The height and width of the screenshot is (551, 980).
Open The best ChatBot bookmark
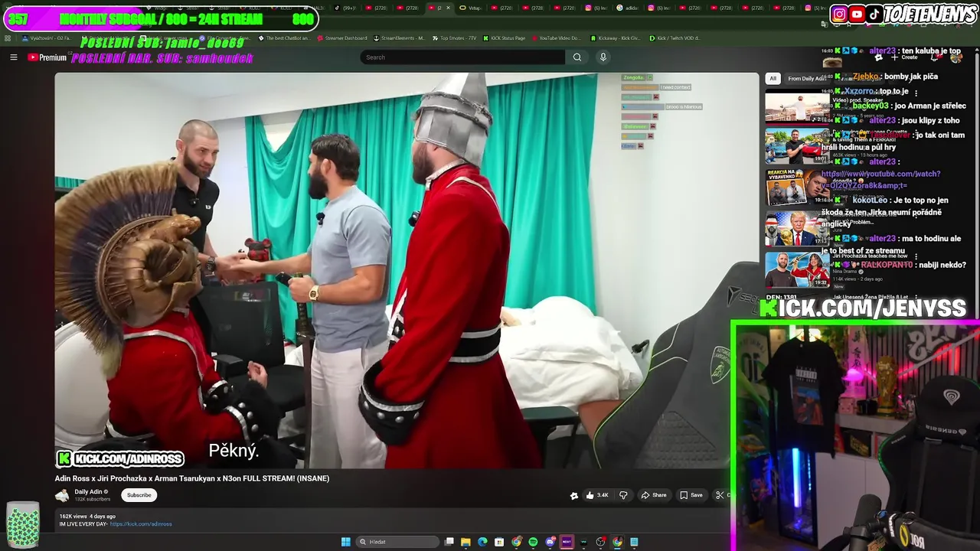(284, 37)
